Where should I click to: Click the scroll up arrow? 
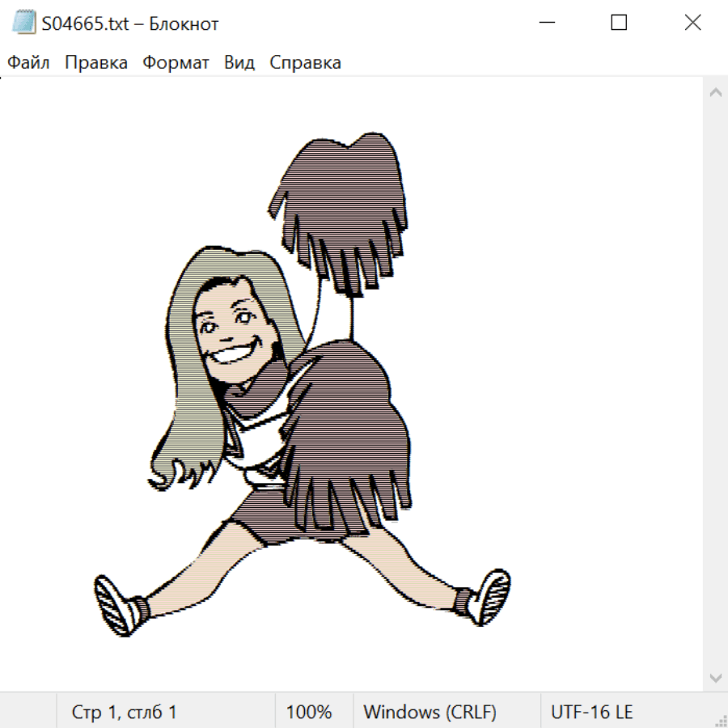click(715, 93)
